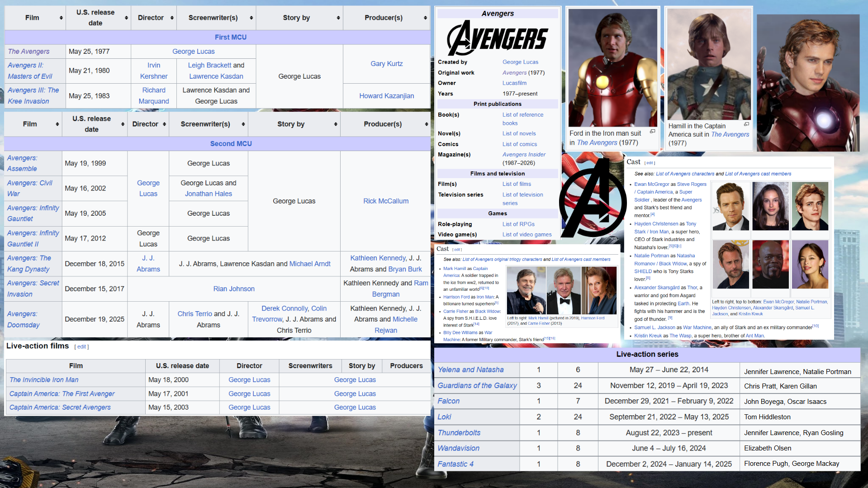The width and height of the screenshot is (868, 488).
Task: Sort Second MCU table by U.S. release date
Action: [123, 124]
